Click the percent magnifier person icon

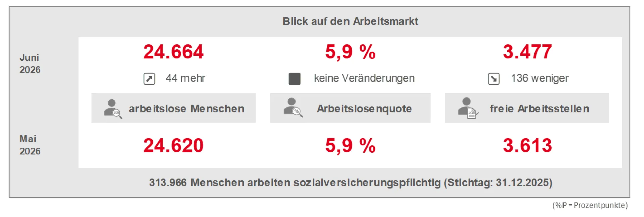click(x=293, y=108)
